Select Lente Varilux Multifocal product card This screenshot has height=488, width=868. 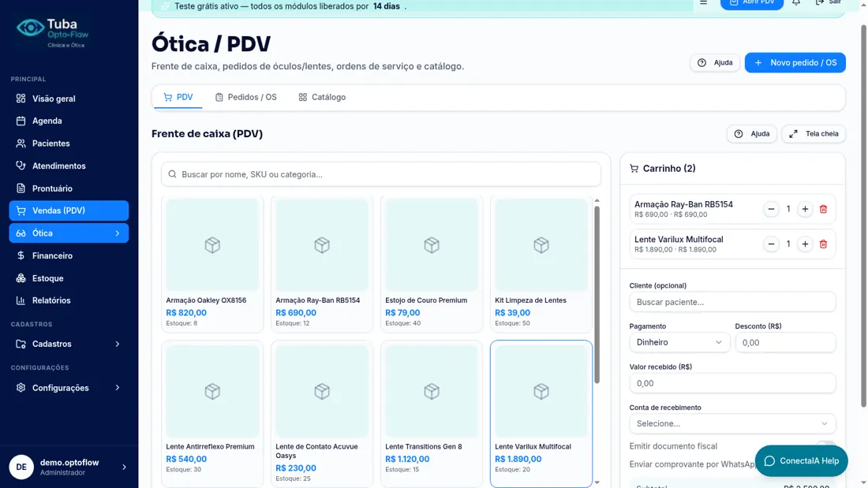[x=541, y=414]
